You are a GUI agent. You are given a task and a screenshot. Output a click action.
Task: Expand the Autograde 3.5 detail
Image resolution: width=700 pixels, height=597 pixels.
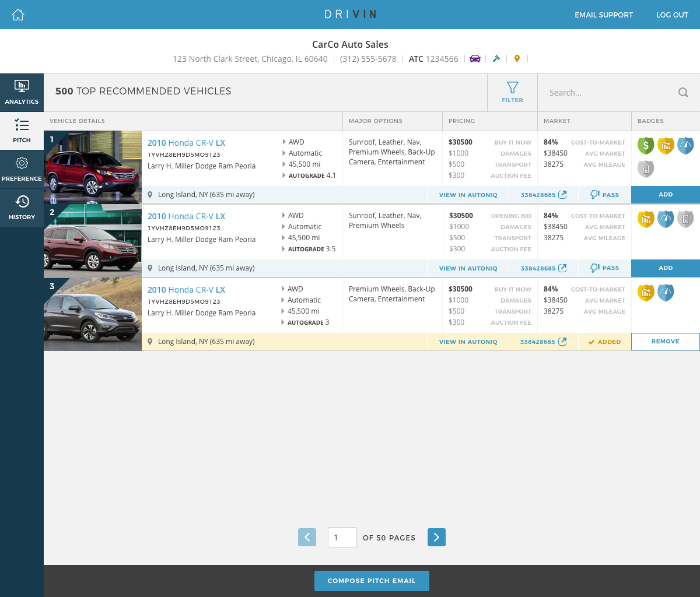(x=309, y=248)
